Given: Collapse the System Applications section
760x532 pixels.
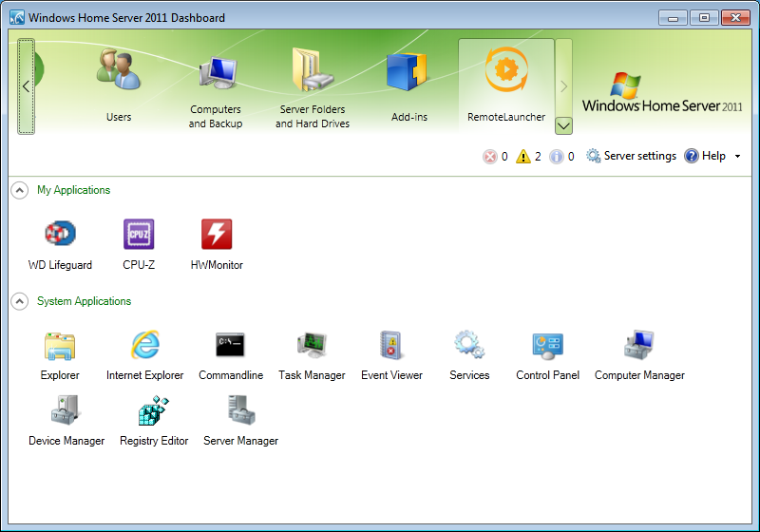Looking at the screenshot, I should click(19, 301).
